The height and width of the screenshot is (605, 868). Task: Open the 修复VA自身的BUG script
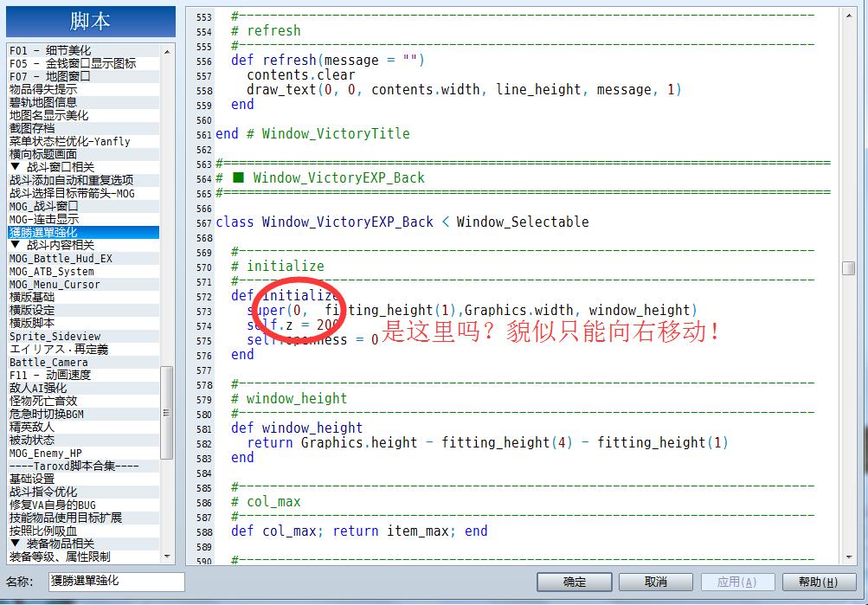pos(84,505)
